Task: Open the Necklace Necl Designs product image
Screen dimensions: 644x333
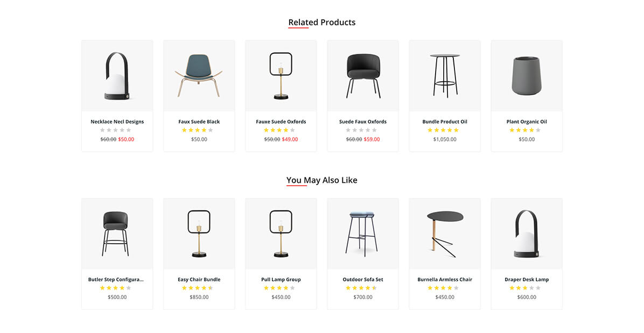Action: (117, 76)
